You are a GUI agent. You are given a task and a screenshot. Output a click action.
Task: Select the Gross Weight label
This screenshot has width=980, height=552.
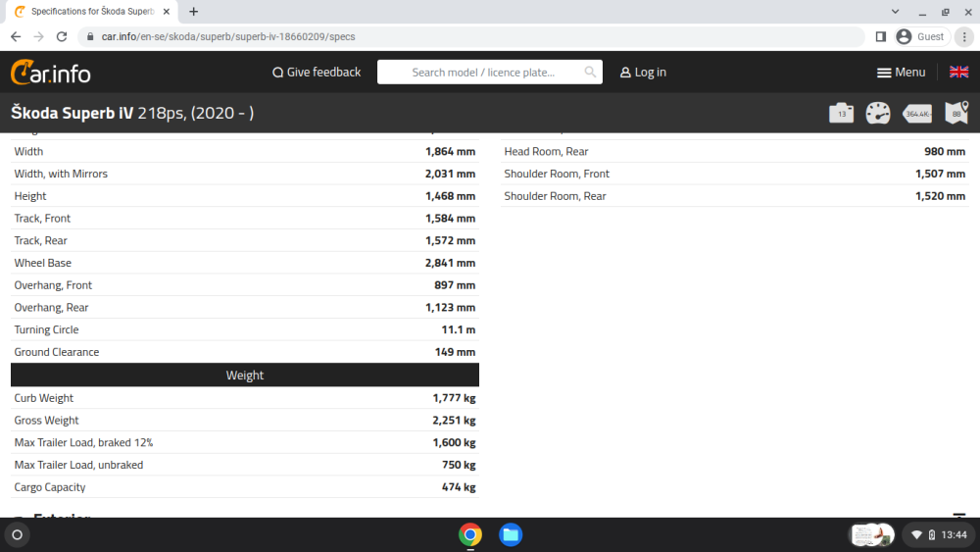46,420
